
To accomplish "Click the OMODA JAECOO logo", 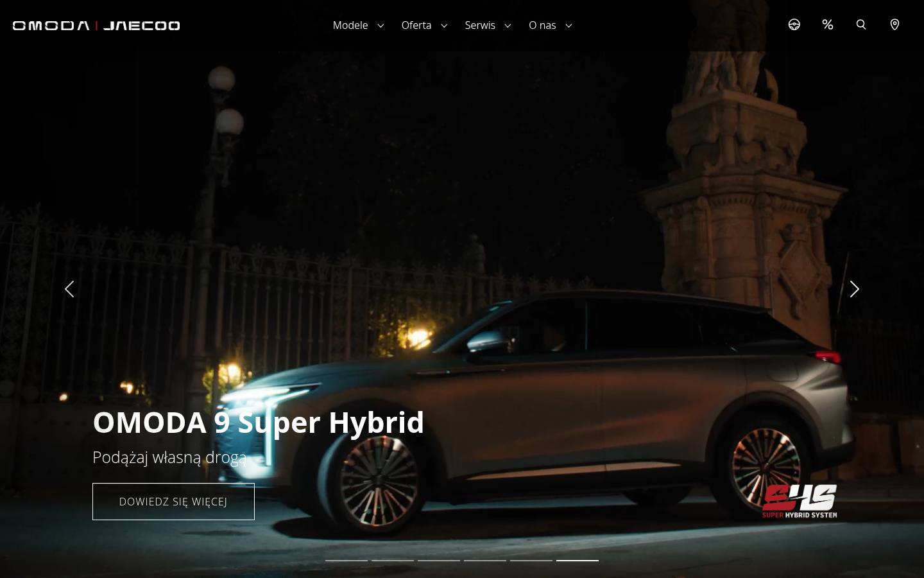I will 96,26.
